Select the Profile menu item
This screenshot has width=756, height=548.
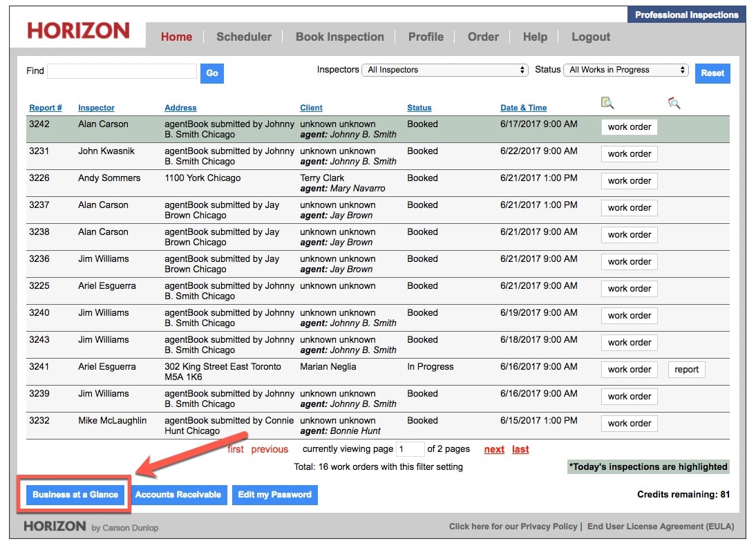point(426,37)
